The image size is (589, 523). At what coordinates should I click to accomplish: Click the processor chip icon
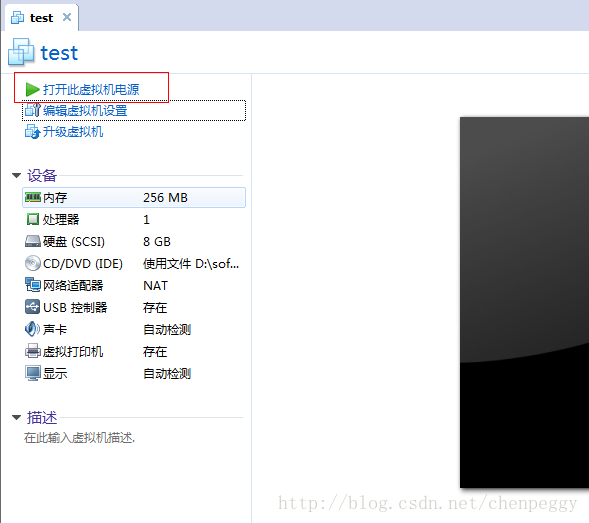point(33,219)
